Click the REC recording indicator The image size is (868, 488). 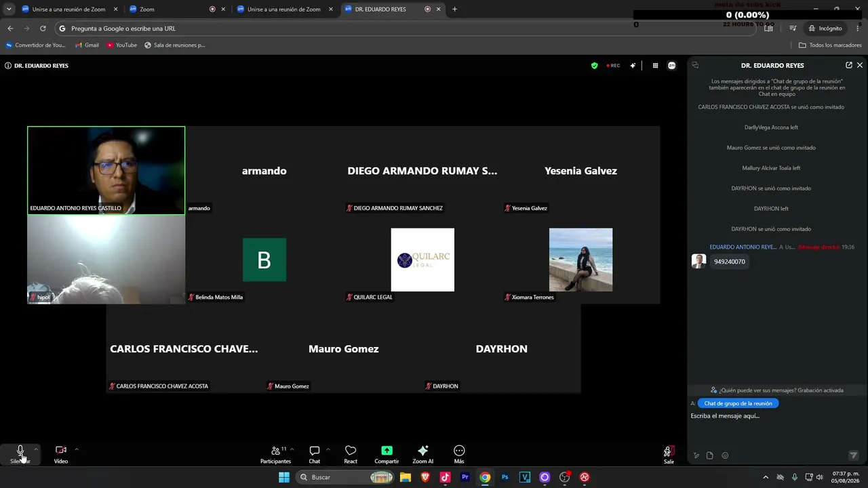tap(613, 66)
